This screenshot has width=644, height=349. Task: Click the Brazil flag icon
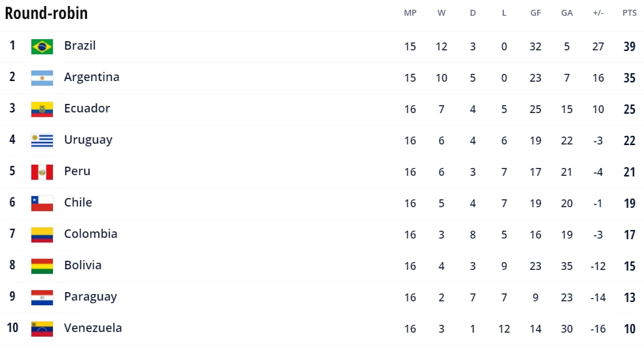coord(42,46)
